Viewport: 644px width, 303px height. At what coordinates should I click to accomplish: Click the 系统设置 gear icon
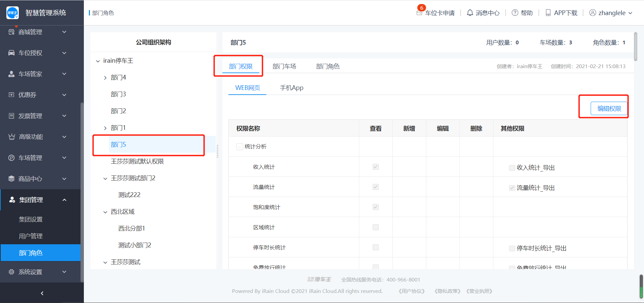[x=11, y=272]
